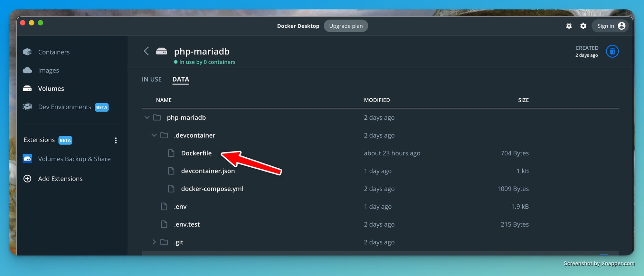Viewport: 644px width, 276px height.
Task: Click the 1 kB size for devcontainer.json
Action: coord(523,171)
